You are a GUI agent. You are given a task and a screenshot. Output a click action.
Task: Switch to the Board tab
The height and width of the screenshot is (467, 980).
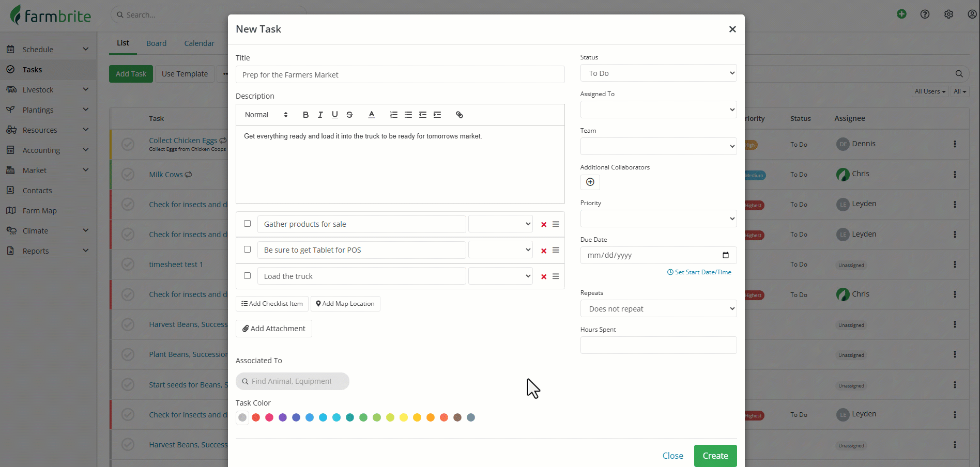[x=156, y=43]
